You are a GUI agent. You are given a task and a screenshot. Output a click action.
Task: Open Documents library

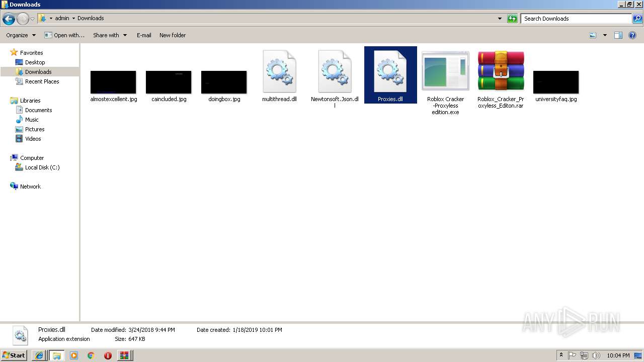[38, 110]
